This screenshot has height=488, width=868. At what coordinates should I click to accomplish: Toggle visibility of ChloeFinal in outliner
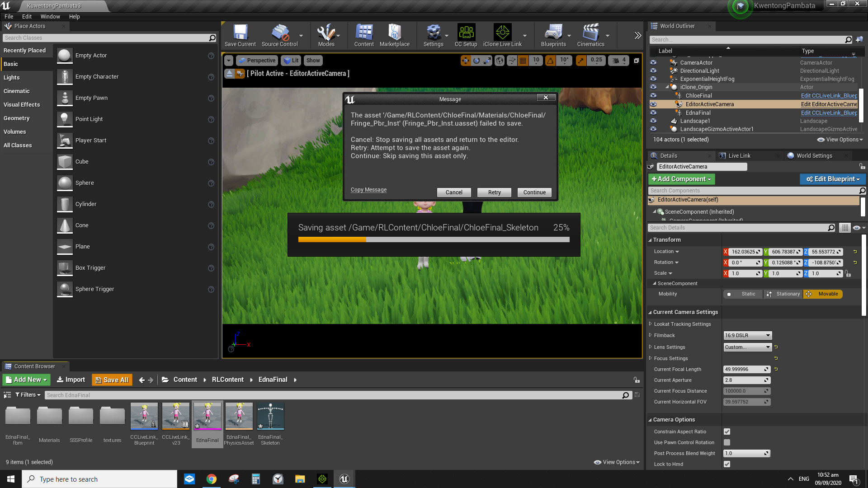(x=653, y=95)
